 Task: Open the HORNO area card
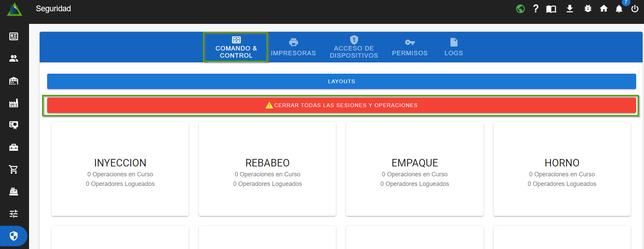tap(562, 169)
